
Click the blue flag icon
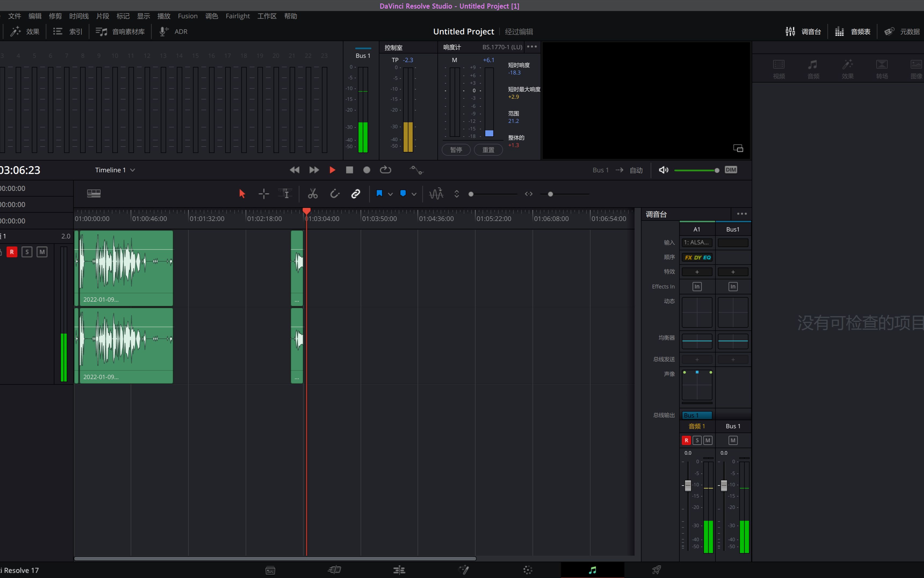point(379,194)
